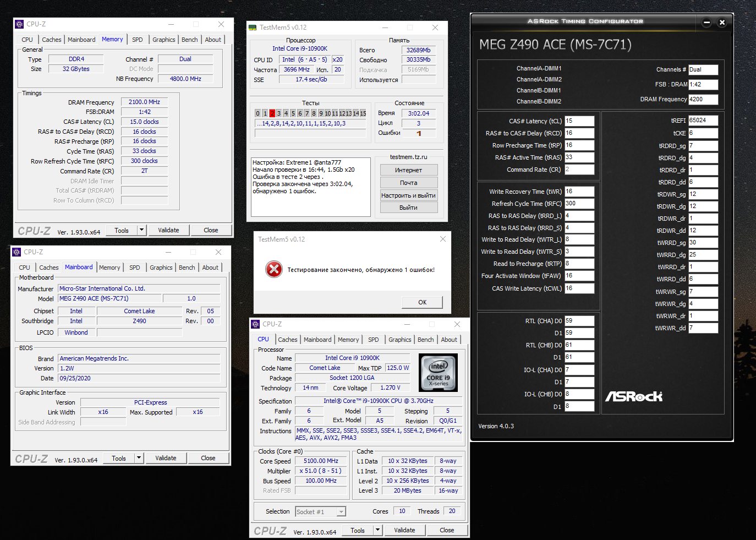Click the RTL (CHA) D0 field
Viewport: 756px width, 540px height.
579,321
